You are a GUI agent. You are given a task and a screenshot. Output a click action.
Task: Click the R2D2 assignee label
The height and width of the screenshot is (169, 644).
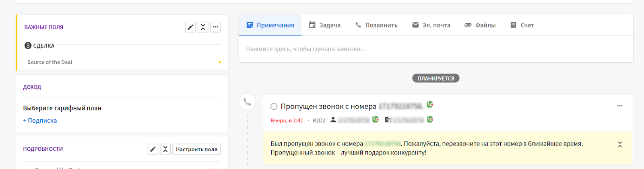319,121
